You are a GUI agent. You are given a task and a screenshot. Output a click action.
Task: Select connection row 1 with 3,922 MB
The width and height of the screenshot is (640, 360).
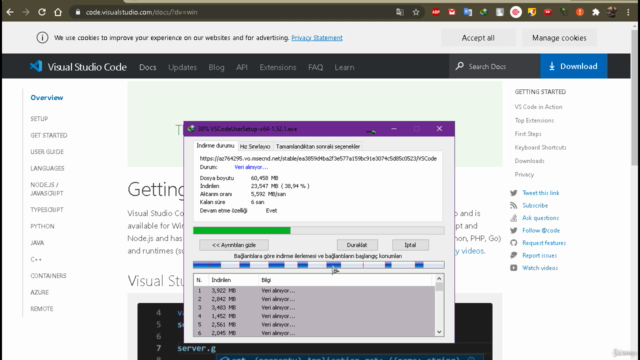(x=314, y=291)
